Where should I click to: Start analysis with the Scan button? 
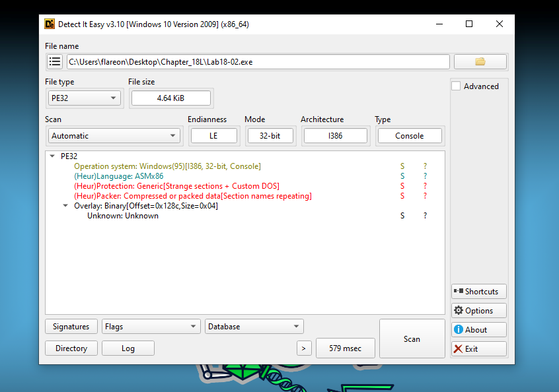(412, 339)
